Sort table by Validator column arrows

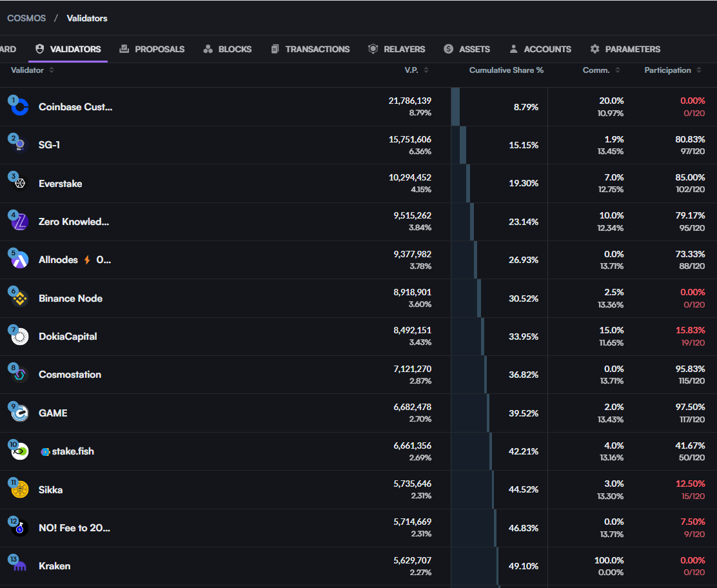(52, 70)
